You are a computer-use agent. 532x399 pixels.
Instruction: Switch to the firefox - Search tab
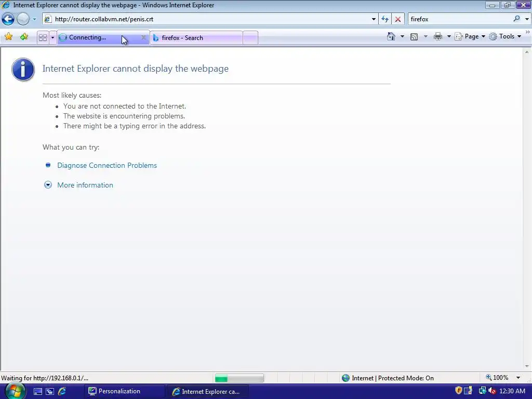pyautogui.click(x=196, y=37)
